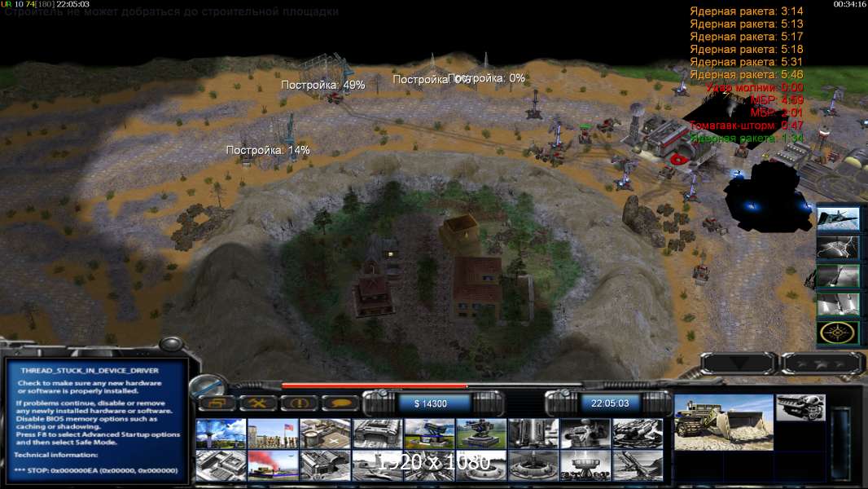Open the golden compass emblem shortcut
Image resolution: width=868 pixels, height=489 pixels.
click(x=838, y=333)
